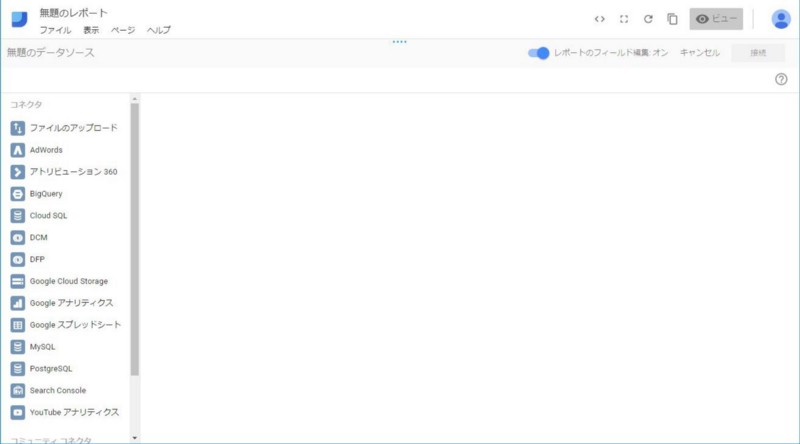
Task: Choose the MySQL connector icon
Action: click(x=17, y=347)
